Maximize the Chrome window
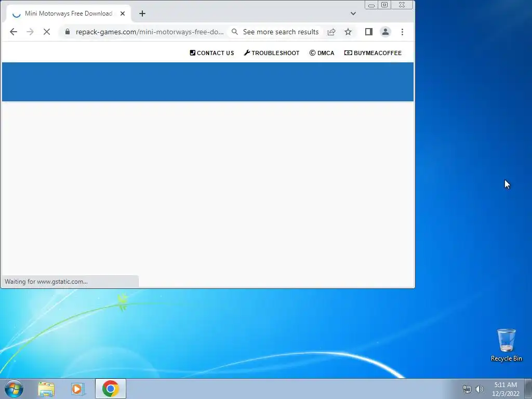 point(384,5)
